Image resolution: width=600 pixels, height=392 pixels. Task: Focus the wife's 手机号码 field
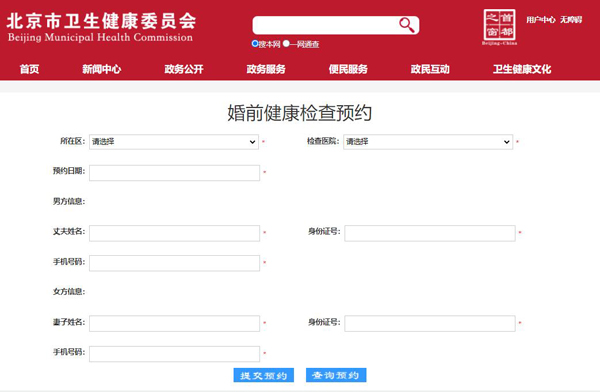(x=174, y=354)
